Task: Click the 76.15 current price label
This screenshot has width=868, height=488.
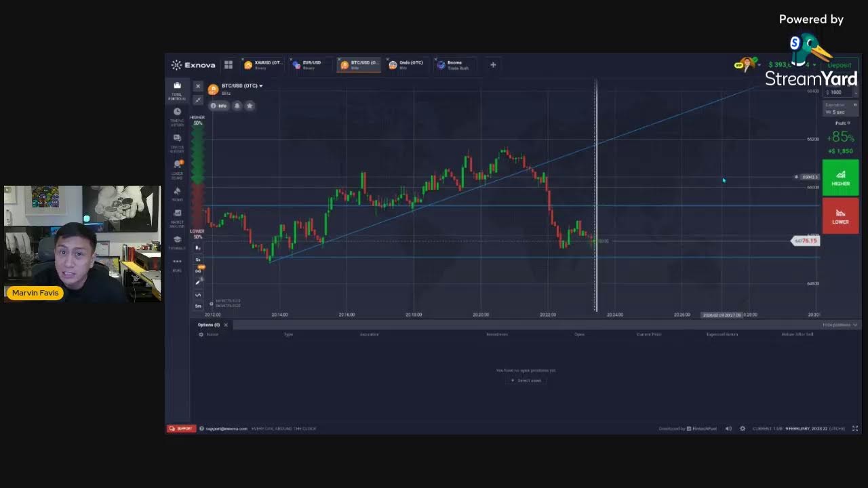Action: tap(806, 241)
